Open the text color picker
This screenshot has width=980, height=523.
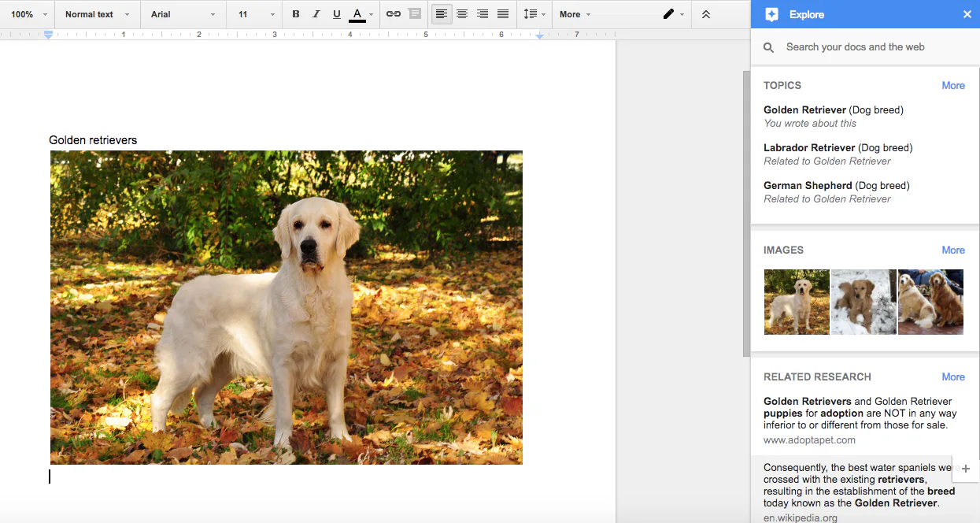coord(357,14)
